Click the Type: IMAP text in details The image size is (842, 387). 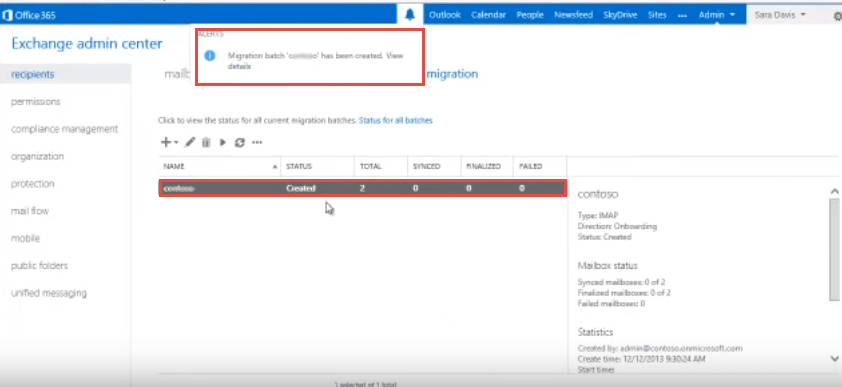point(598,216)
